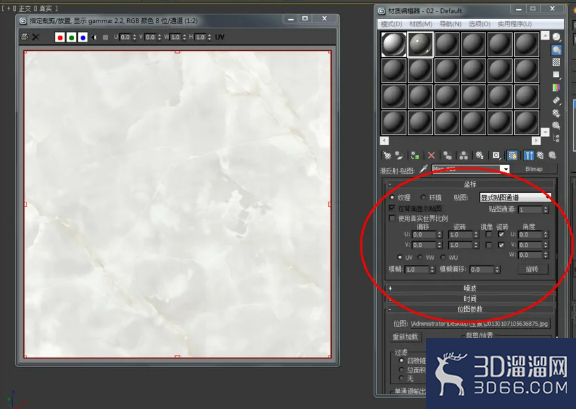Image resolution: width=576 pixels, height=409 pixels.
Task: Click the Video Color Check icon
Action: click(557, 87)
